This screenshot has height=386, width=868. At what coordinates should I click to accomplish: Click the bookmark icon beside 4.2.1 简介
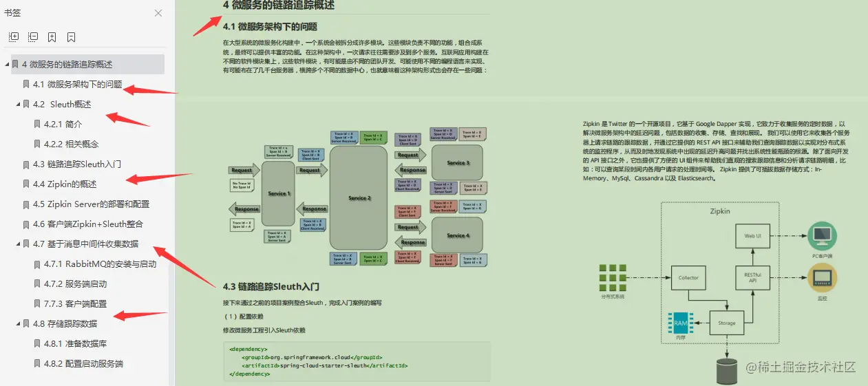[37, 125]
